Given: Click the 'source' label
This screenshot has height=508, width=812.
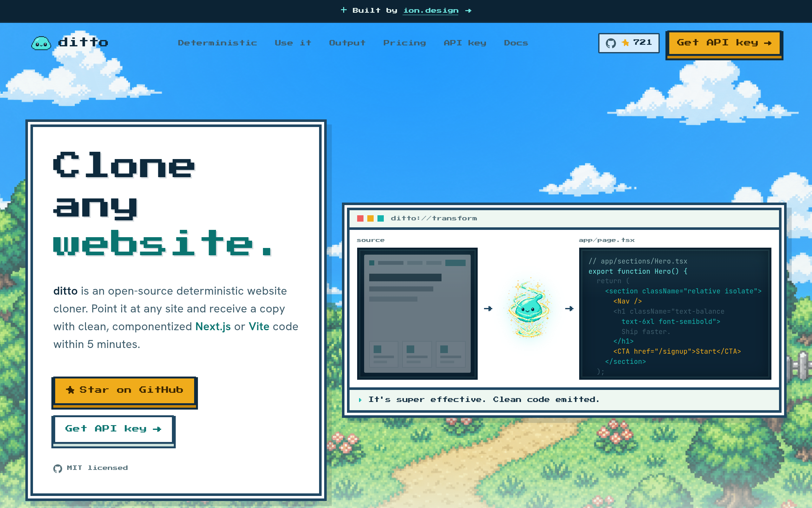Looking at the screenshot, I should point(370,240).
